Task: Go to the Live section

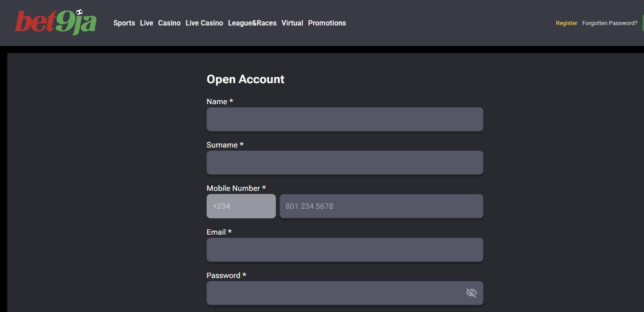Action: click(x=147, y=23)
